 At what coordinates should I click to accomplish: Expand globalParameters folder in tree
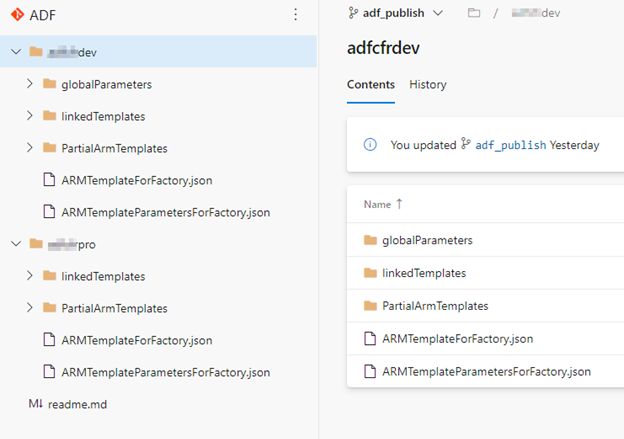click(x=31, y=84)
